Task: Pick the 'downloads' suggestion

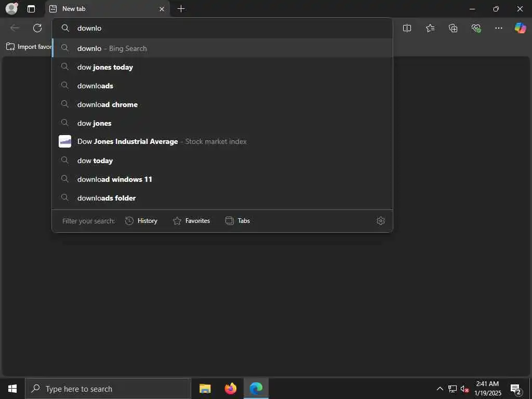Action: tap(222, 86)
